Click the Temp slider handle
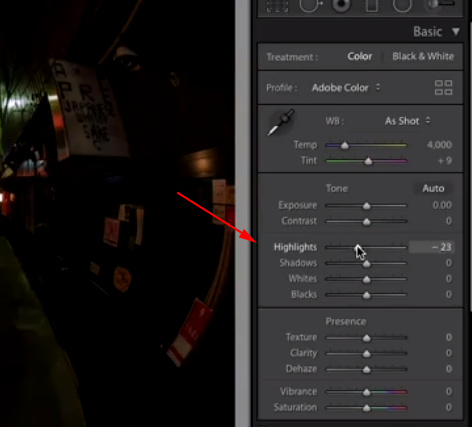 [x=345, y=145]
